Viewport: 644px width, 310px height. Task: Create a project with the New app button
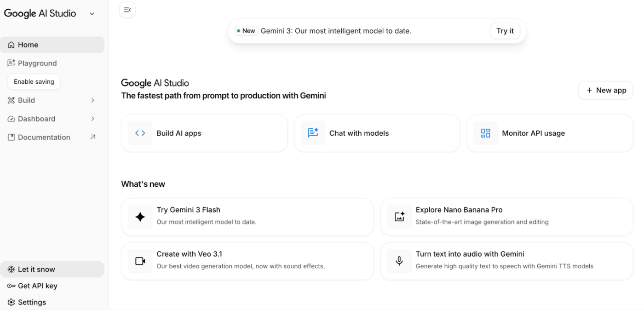[605, 90]
